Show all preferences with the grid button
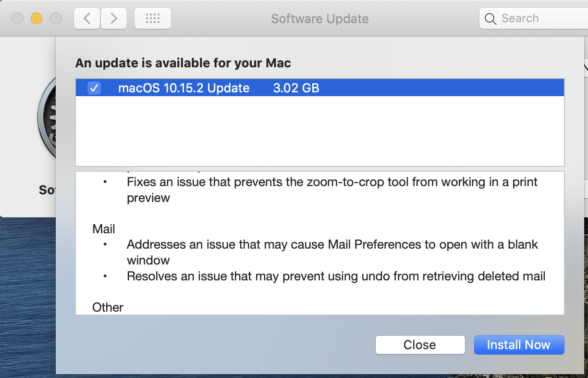Image resolution: width=588 pixels, height=378 pixels. [x=152, y=19]
